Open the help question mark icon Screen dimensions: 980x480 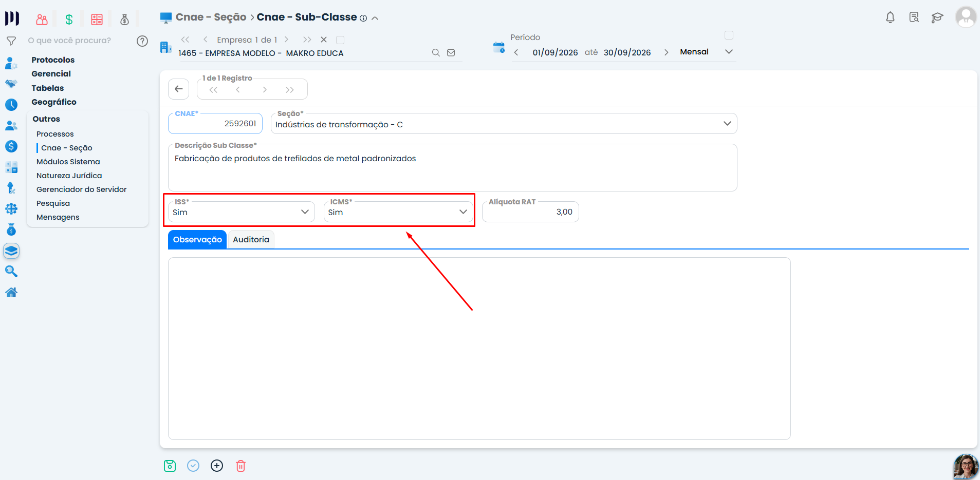tap(142, 41)
